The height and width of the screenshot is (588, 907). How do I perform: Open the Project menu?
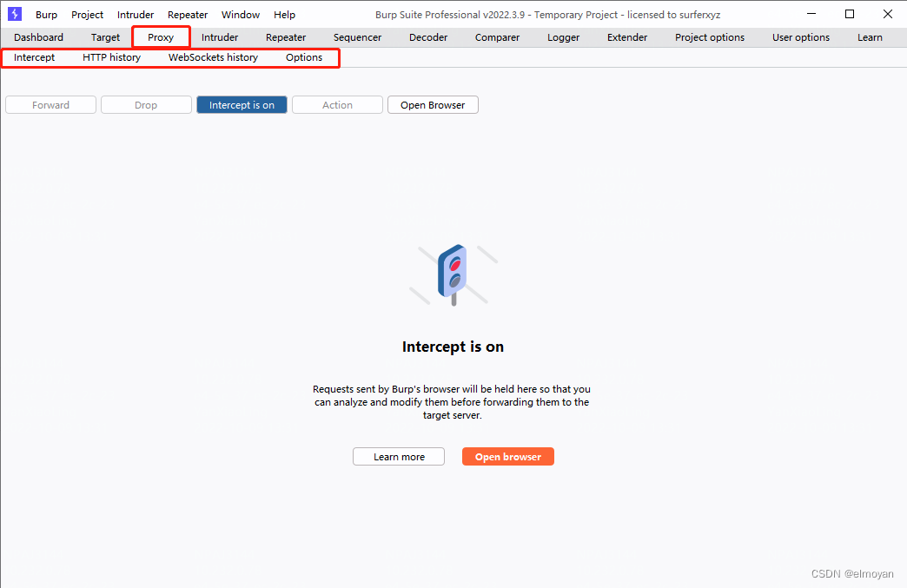tap(88, 15)
